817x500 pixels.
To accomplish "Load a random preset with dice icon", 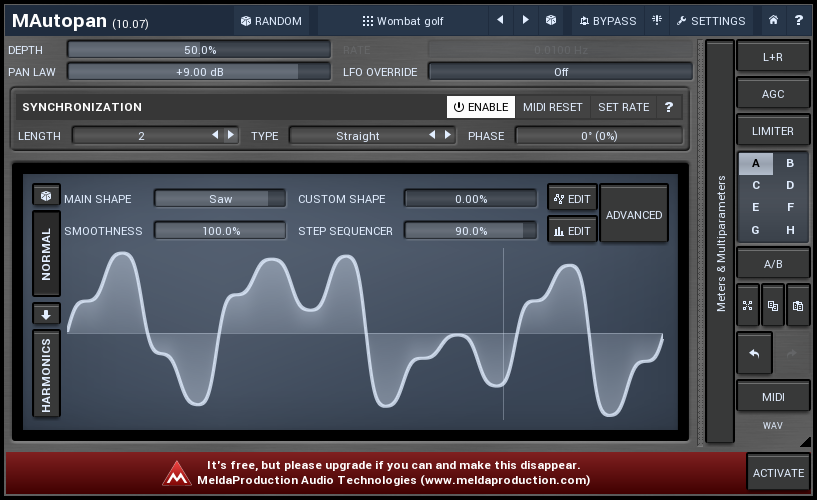I will [551, 20].
